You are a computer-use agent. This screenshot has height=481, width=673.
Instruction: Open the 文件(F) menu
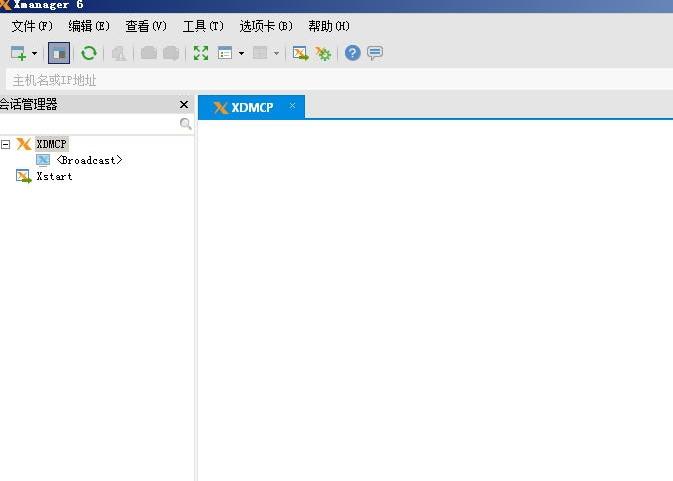pyautogui.click(x=32, y=26)
